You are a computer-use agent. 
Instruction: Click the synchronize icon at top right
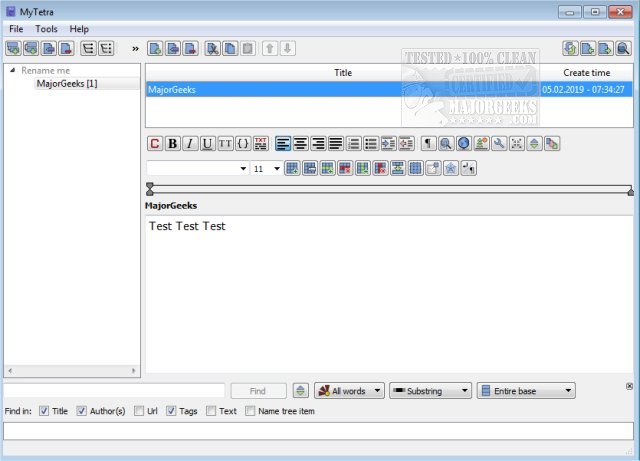click(x=570, y=49)
